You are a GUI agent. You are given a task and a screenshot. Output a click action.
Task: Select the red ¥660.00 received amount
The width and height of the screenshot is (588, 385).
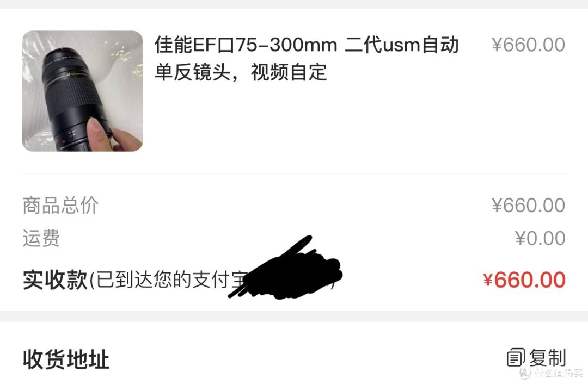(524, 280)
